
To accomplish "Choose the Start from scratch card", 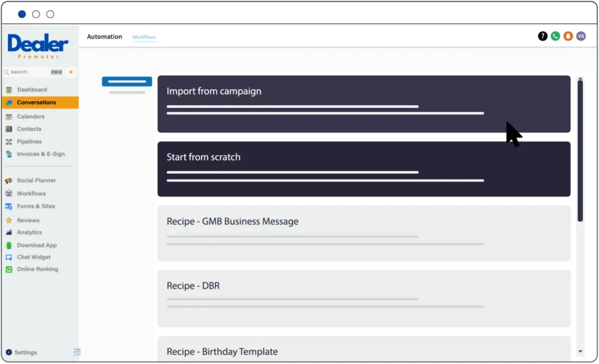I will [364, 169].
